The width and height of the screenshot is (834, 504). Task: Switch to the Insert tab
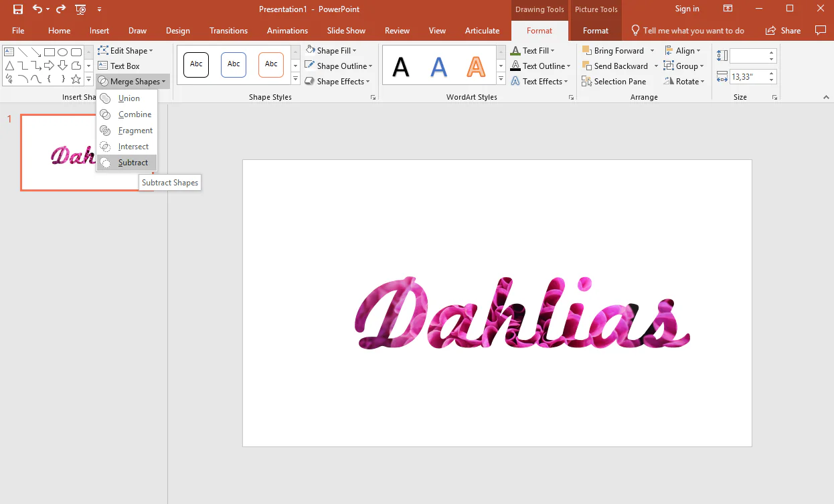pos(99,30)
